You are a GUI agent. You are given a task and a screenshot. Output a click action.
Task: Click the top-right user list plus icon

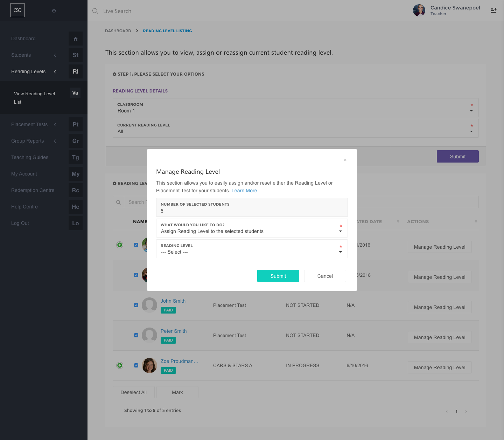tap(493, 11)
